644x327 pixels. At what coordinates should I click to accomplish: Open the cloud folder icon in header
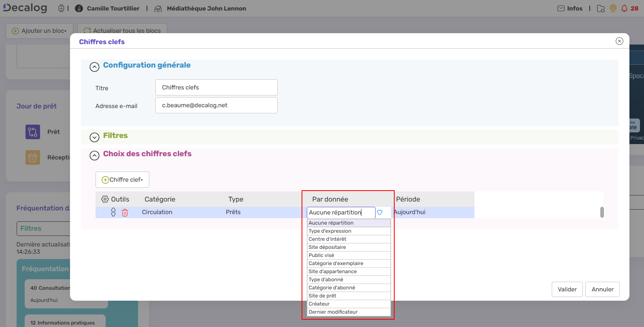coord(601,8)
